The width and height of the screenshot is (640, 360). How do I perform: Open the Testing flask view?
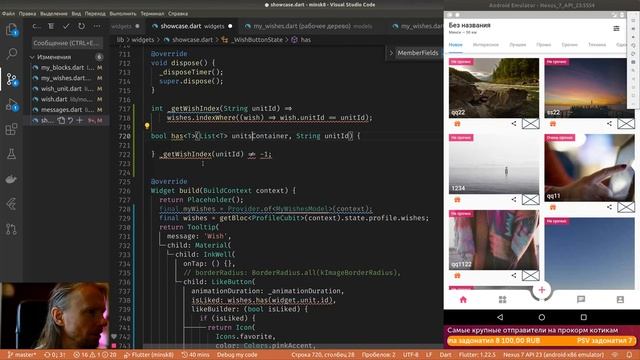tap(11, 154)
